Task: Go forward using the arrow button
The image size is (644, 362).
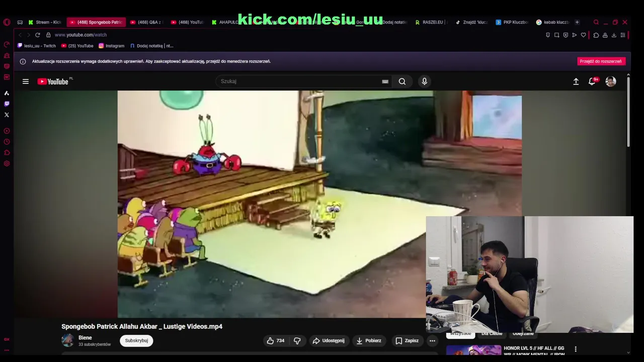Action: click(28, 35)
